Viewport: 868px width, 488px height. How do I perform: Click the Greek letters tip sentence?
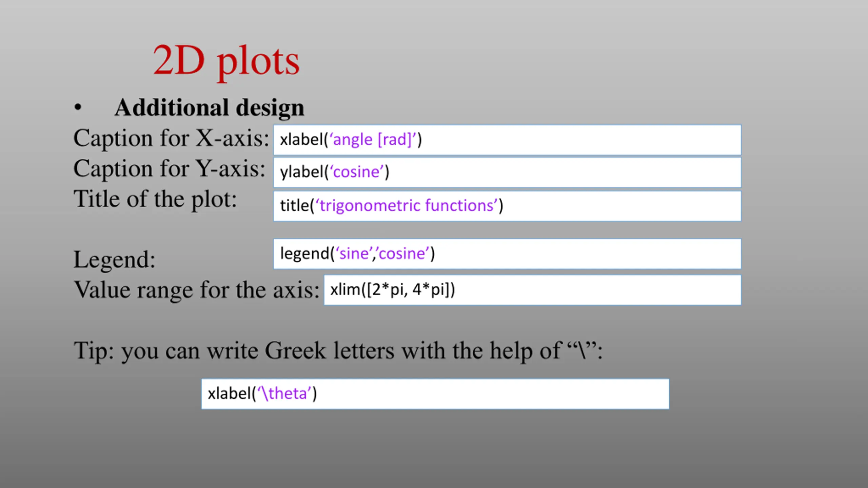click(338, 350)
